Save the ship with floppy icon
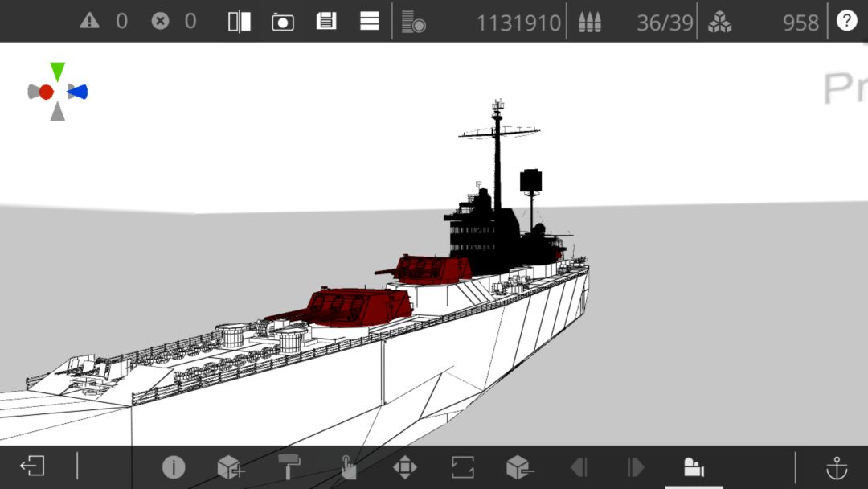This screenshot has width=868, height=489. pos(326,21)
